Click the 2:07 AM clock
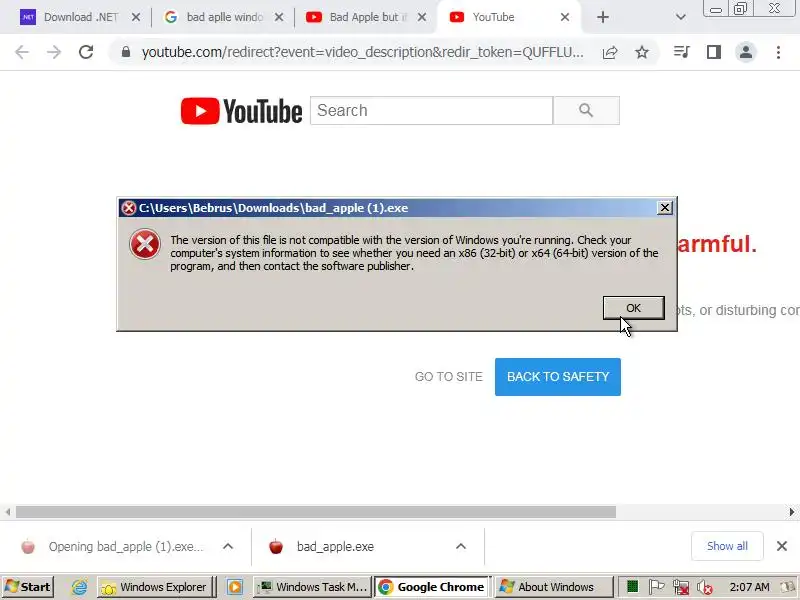Image resolution: width=800 pixels, height=600 pixels. (749, 587)
